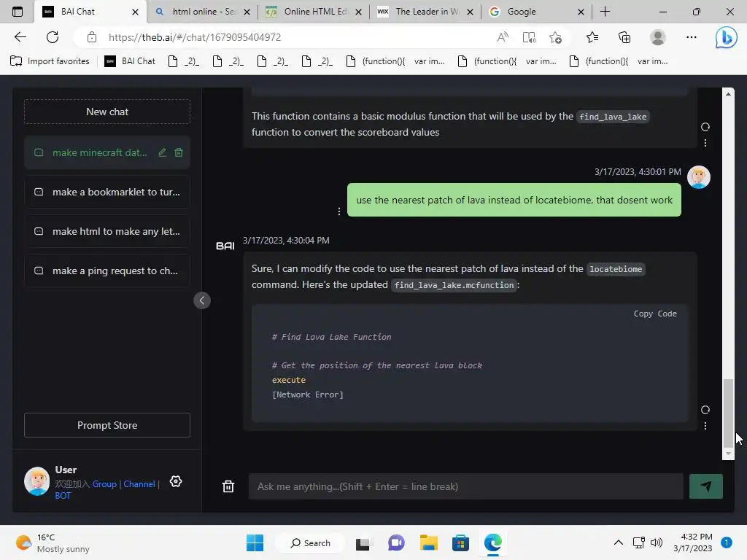Start a New chat
Viewport: 747px width, 560px height.
(x=107, y=112)
